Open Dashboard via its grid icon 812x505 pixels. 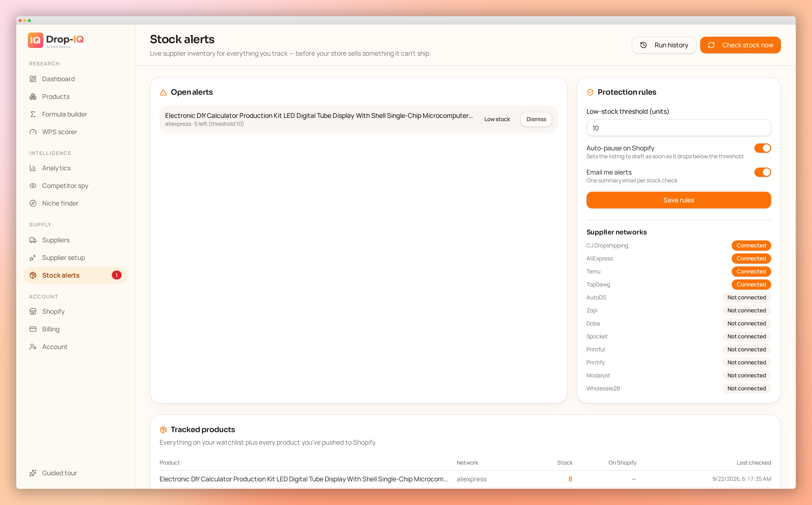pos(33,79)
